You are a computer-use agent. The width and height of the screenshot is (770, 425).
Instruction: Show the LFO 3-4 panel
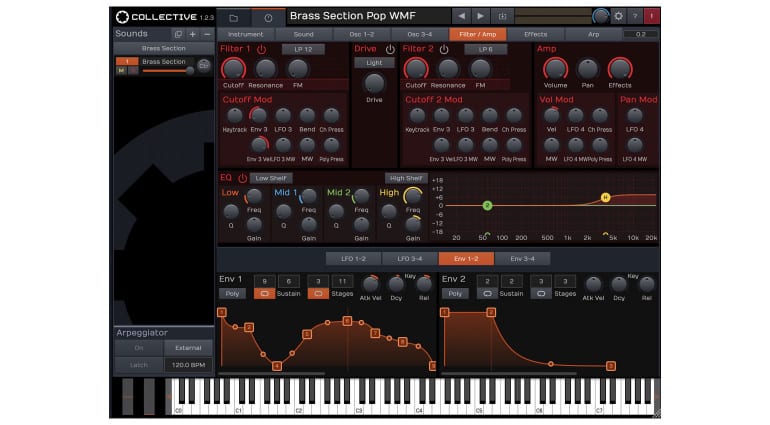tap(410, 258)
